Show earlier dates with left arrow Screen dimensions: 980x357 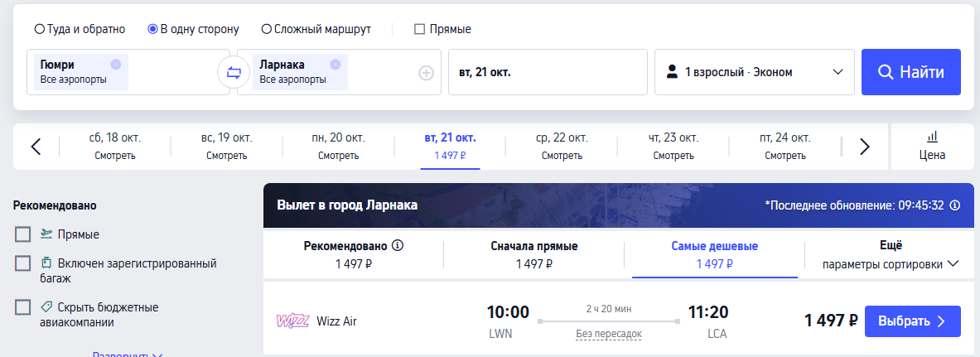tap(36, 147)
